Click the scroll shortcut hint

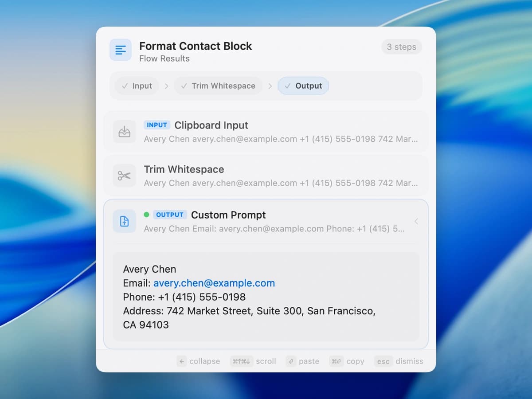click(x=253, y=361)
